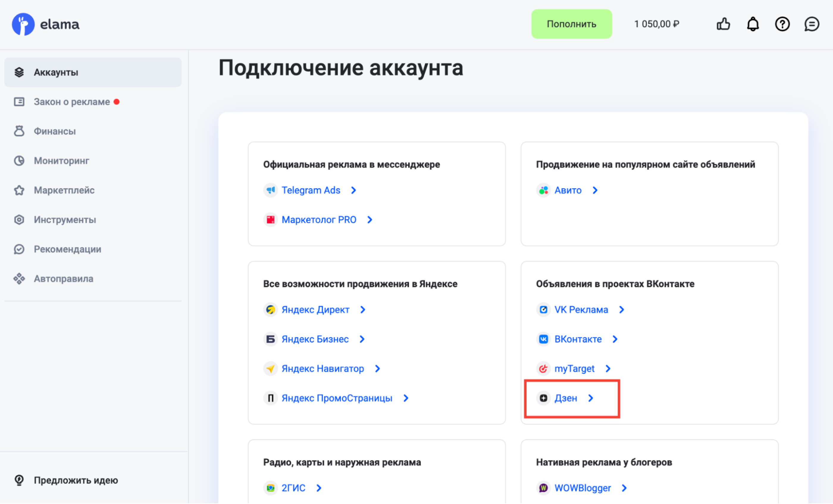Connect a Telegram Ads account link
The height and width of the screenshot is (504, 833).
point(311,190)
